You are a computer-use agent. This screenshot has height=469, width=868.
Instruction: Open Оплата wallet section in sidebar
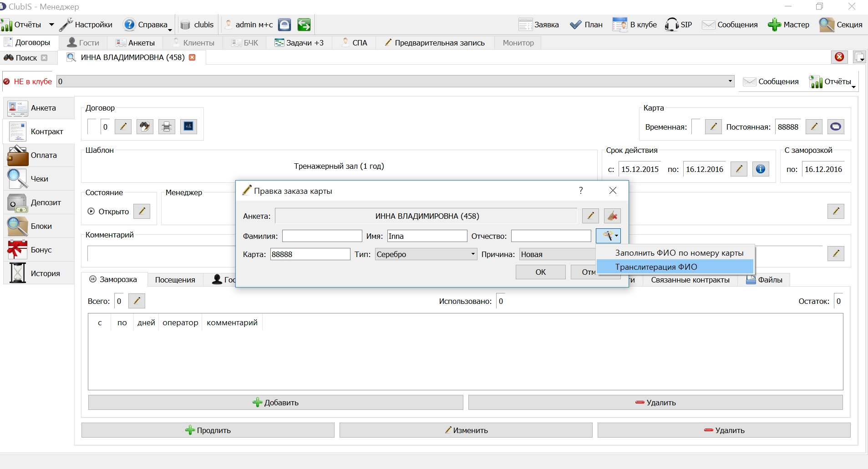[x=39, y=155]
